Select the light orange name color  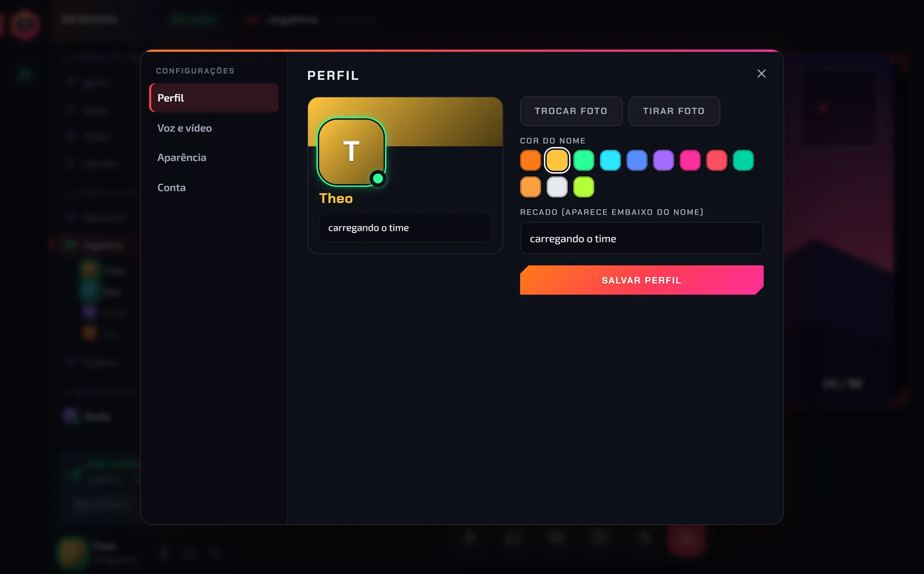[531, 187]
